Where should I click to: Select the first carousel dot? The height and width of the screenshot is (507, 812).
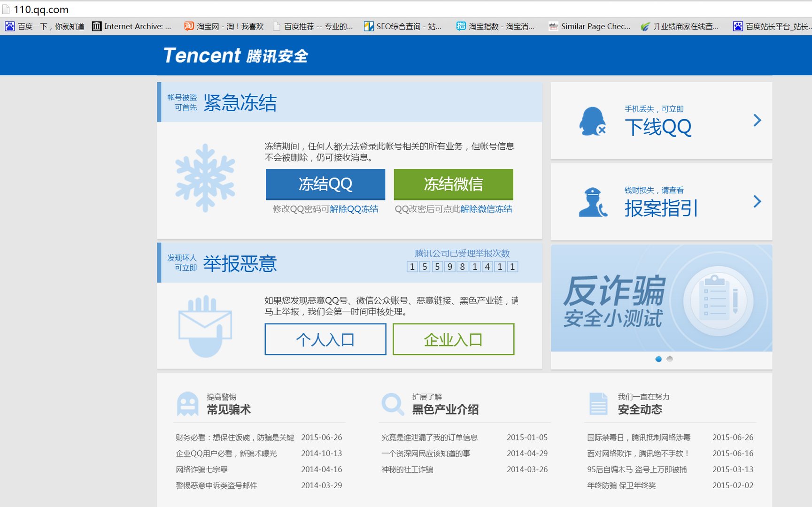pos(658,359)
